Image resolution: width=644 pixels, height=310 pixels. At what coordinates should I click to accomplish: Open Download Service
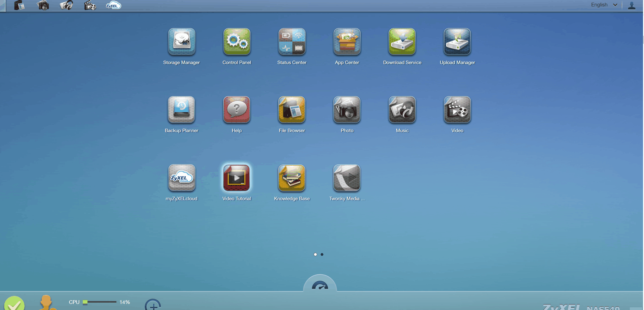click(x=402, y=42)
